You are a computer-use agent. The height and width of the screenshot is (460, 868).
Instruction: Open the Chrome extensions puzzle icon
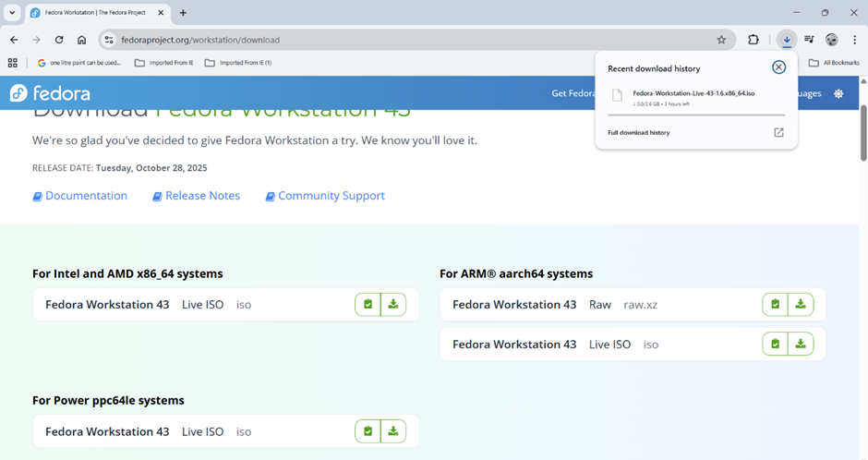[753, 40]
